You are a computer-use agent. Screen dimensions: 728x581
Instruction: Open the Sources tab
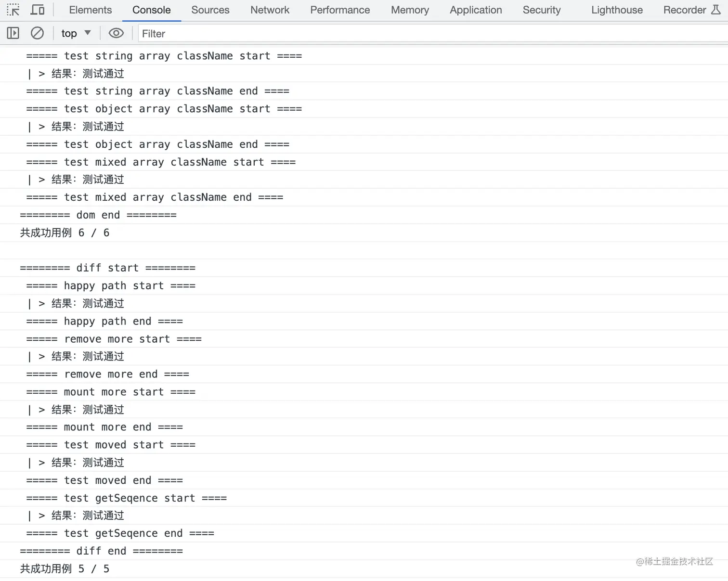coord(210,10)
